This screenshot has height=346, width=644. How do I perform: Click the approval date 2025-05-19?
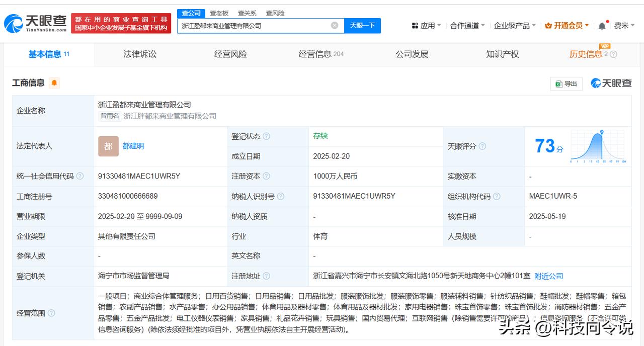pos(547,216)
